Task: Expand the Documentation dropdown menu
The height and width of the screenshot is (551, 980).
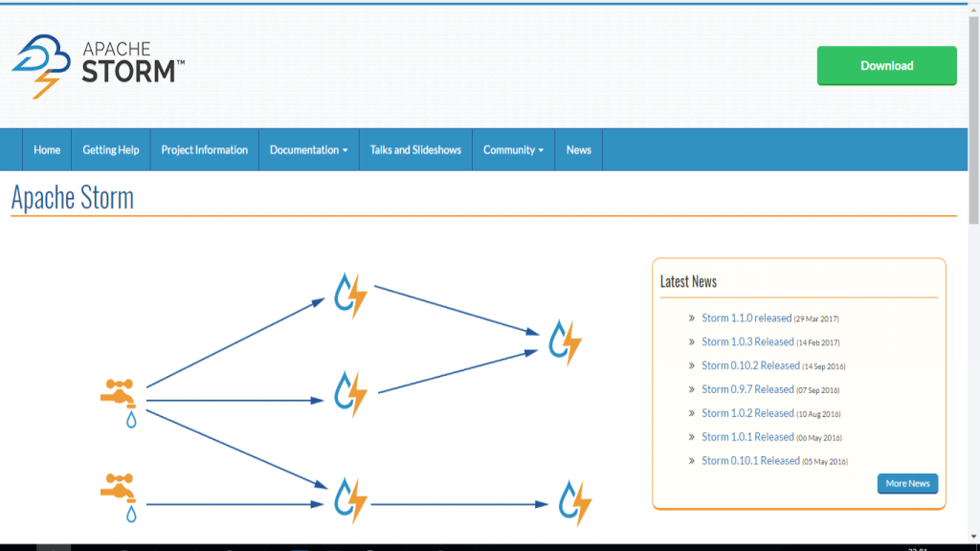Action: [x=309, y=150]
